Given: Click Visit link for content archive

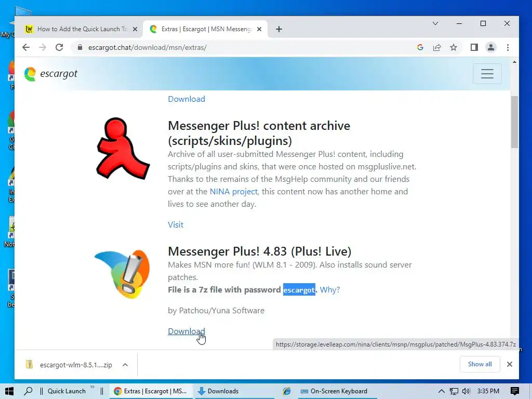Looking at the screenshot, I should pyautogui.click(x=176, y=225).
